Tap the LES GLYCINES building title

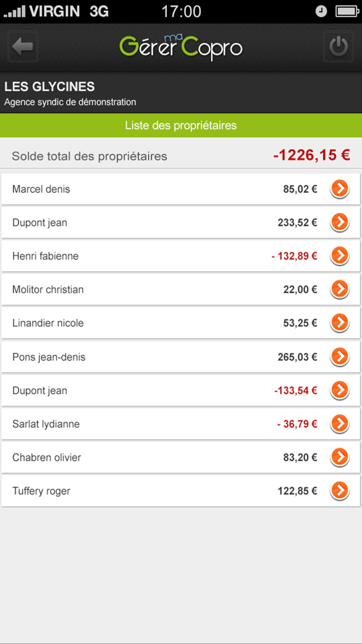50,87
